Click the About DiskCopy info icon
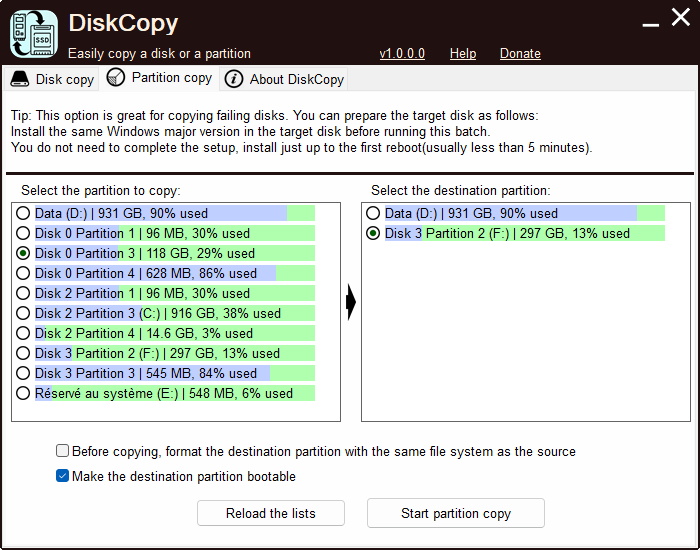700x550 pixels. [x=233, y=79]
